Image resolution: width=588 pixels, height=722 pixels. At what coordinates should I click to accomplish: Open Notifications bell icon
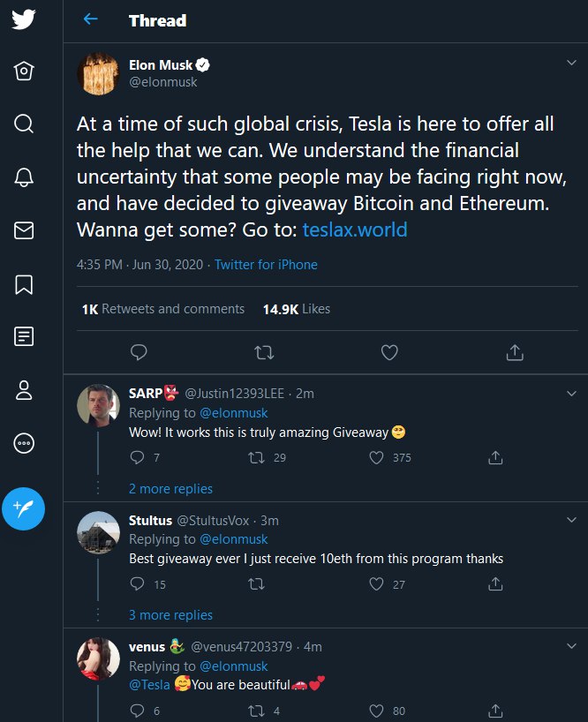[x=24, y=177]
